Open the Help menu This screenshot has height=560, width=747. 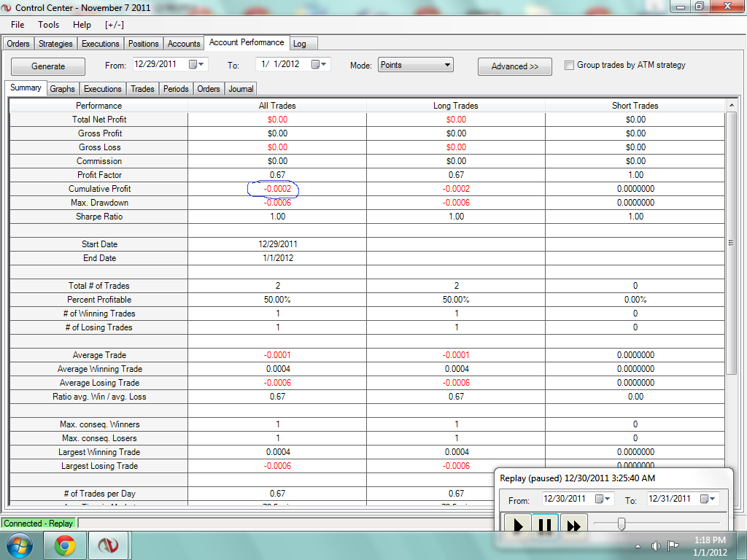(x=82, y=25)
